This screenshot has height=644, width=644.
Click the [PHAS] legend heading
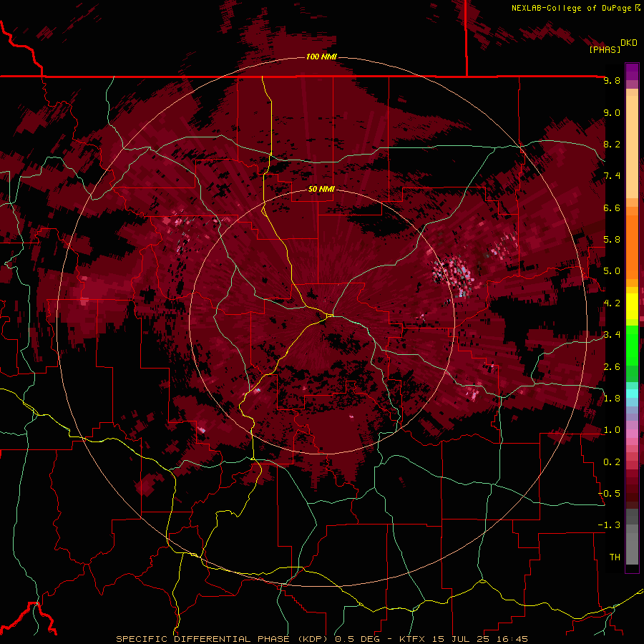[605, 49]
